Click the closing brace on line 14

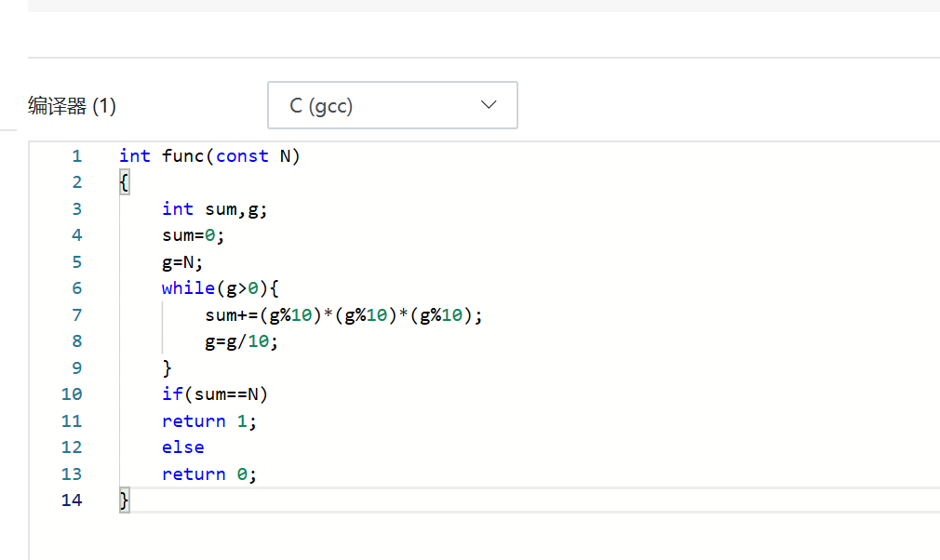tap(124, 500)
